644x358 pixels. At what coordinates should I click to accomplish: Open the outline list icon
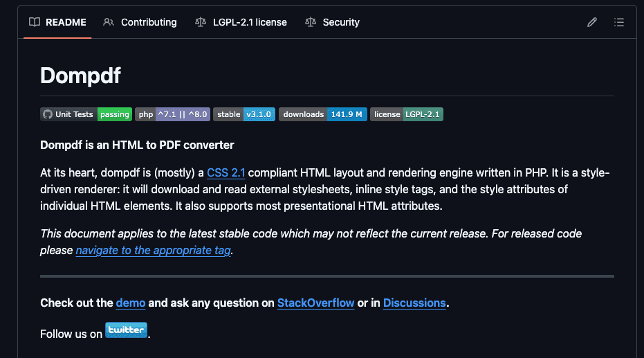619,22
